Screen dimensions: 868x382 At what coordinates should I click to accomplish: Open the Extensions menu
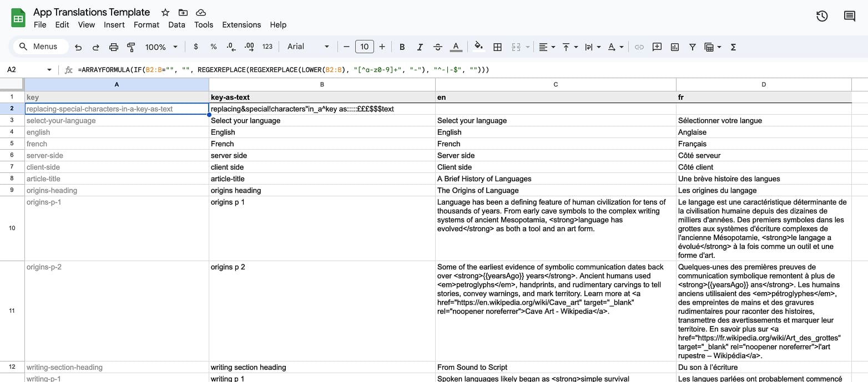[x=241, y=25]
